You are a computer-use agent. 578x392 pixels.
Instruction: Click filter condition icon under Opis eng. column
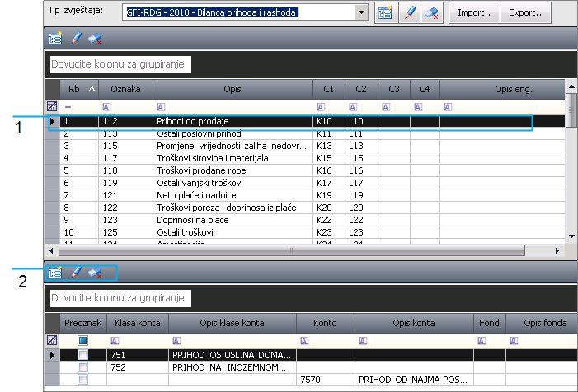tap(448, 107)
